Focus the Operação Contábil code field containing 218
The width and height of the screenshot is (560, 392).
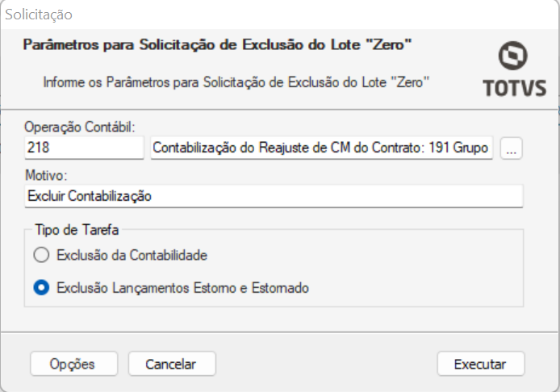[84, 148]
